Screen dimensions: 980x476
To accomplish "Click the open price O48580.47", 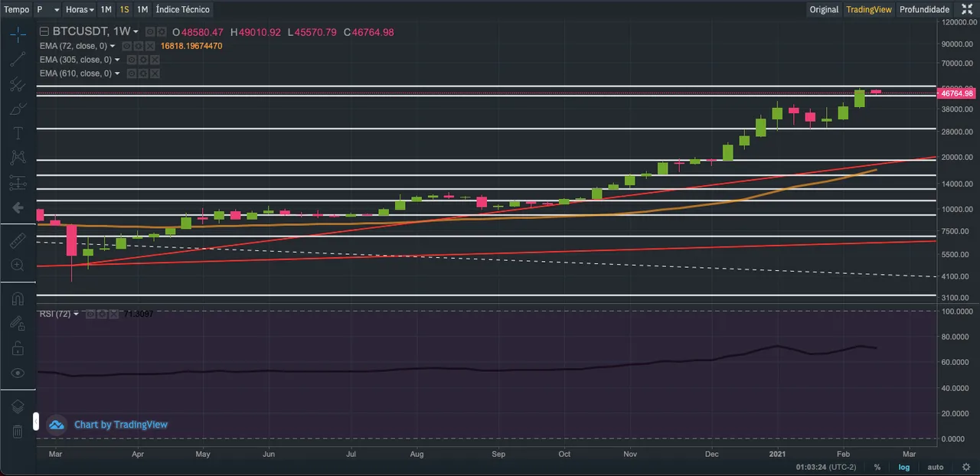I will pos(198,32).
